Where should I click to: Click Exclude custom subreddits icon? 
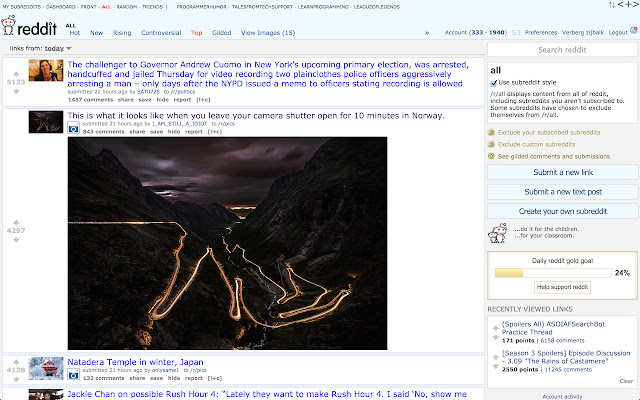tap(491, 144)
